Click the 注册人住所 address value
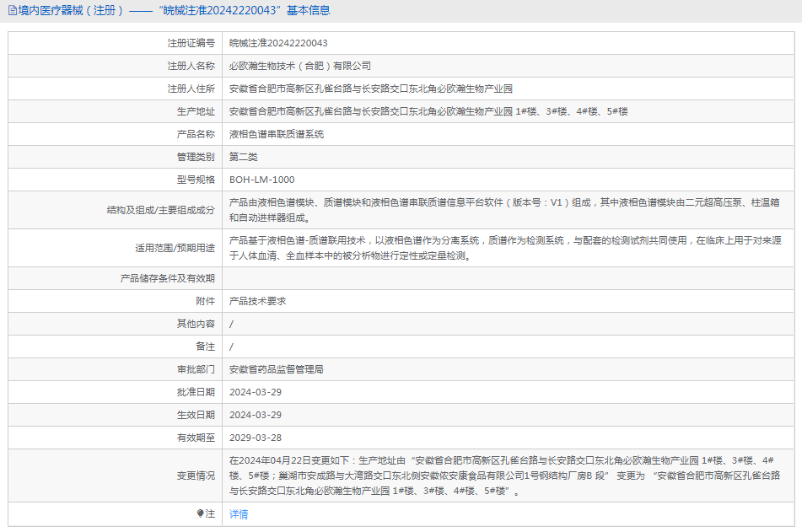 (370, 89)
